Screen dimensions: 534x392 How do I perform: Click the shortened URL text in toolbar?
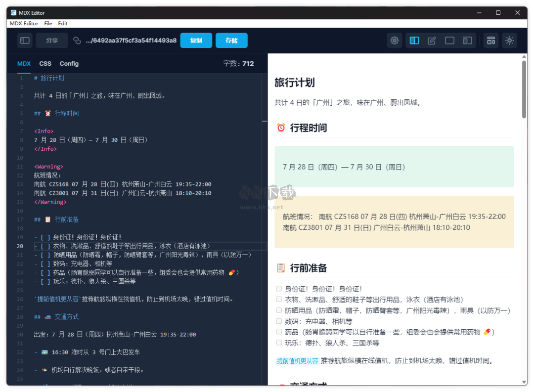131,41
